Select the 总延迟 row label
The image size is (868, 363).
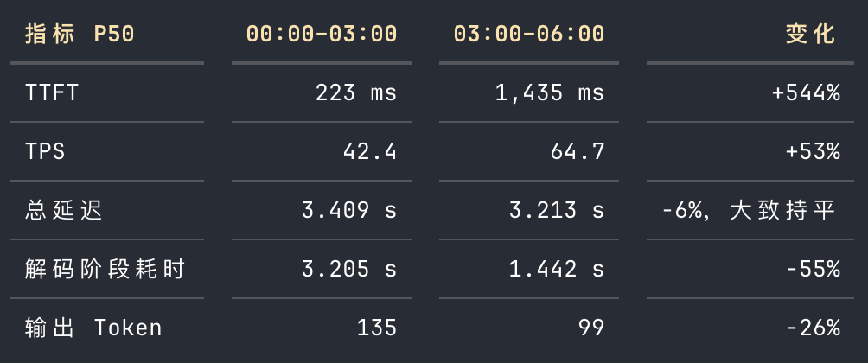(64, 210)
